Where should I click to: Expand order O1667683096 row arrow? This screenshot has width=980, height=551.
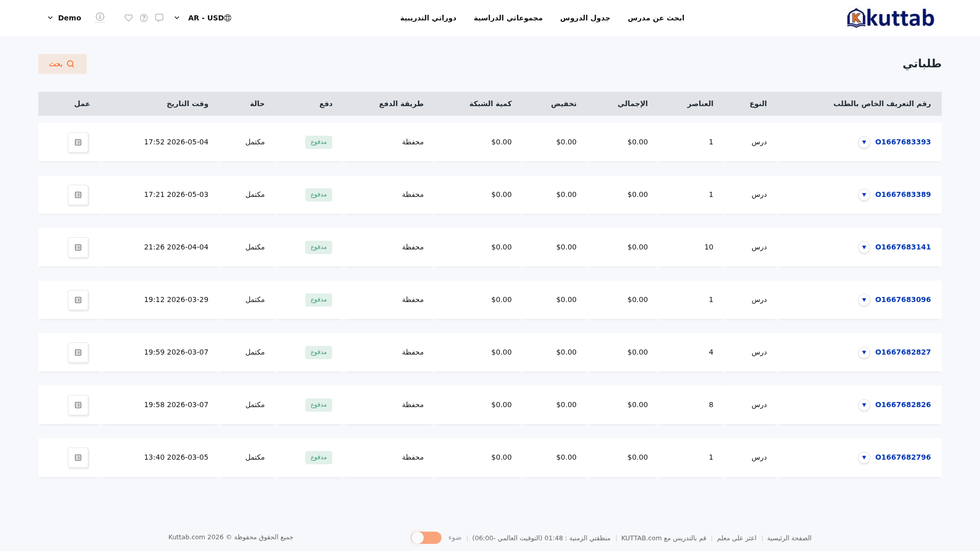[x=864, y=300]
